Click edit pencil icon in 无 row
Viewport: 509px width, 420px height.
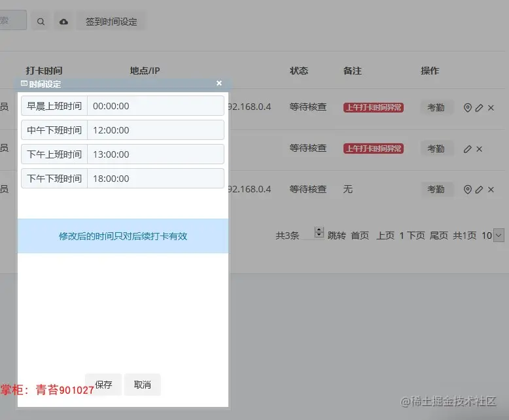click(479, 190)
